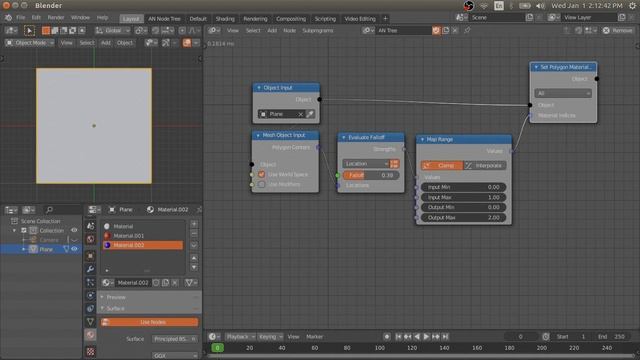Jump to the start frame
The height and width of the screenshot is (360, 640).
click(398, 337)
